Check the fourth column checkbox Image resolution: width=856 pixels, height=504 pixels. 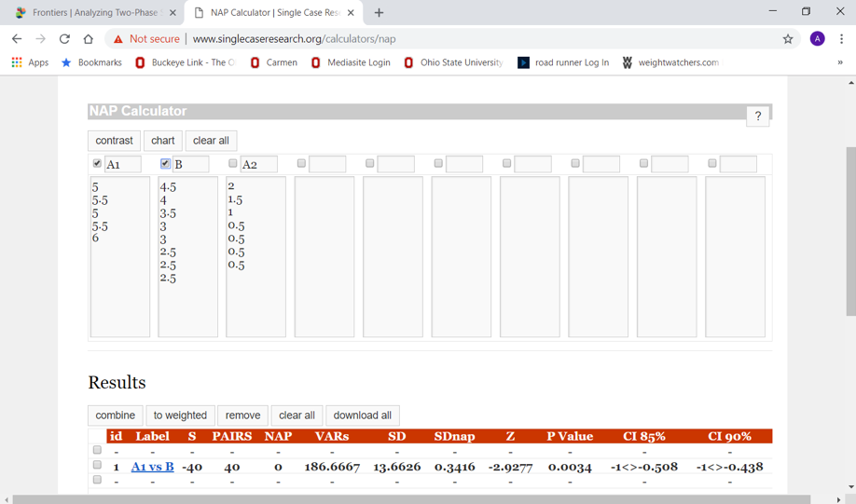(301, 163)
